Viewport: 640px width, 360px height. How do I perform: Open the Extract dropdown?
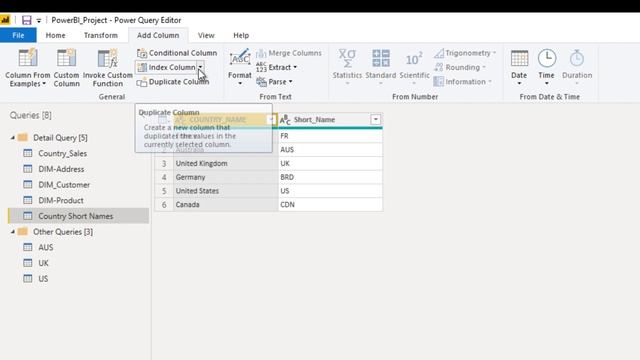pyautogui.click(x=277, y=67)
